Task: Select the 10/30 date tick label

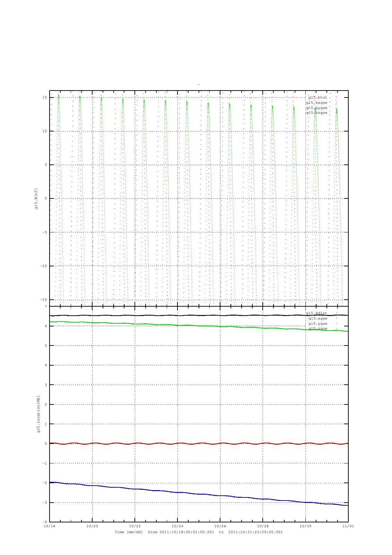Action: click(305, 526)
